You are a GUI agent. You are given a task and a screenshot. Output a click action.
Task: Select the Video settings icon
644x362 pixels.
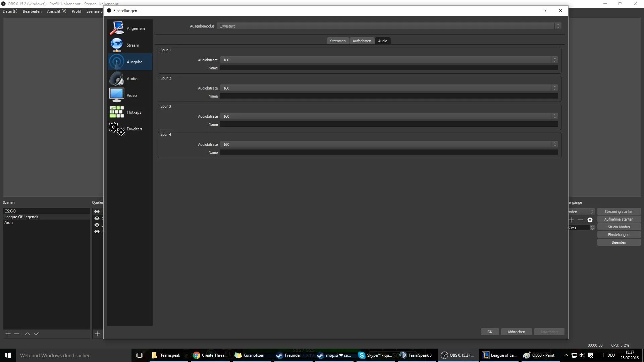click(116, 95)
